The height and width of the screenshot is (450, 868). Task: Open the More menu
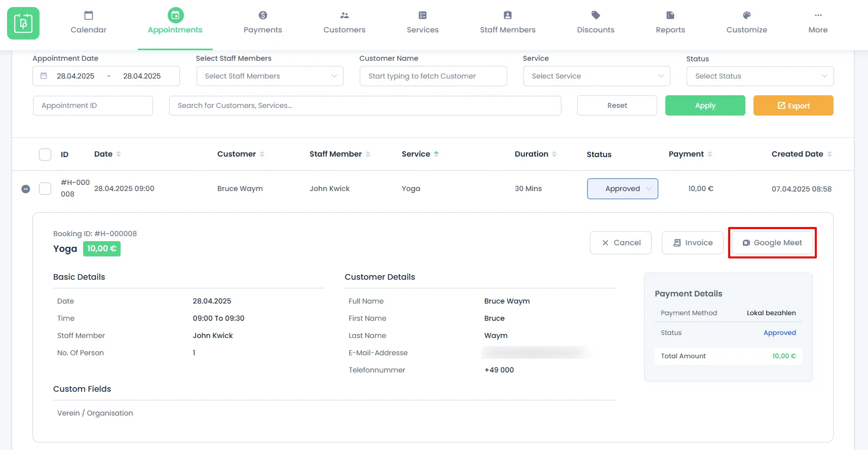point(818,23)
